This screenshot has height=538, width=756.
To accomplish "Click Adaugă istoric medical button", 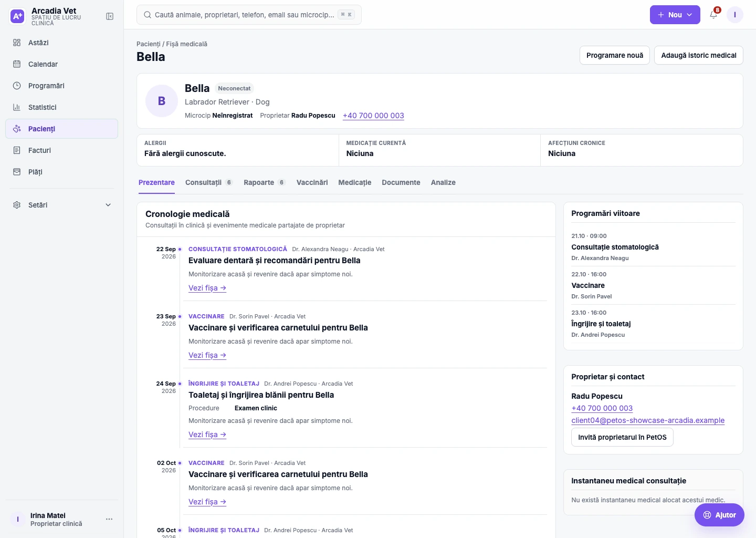I will (x=699, y=55).
